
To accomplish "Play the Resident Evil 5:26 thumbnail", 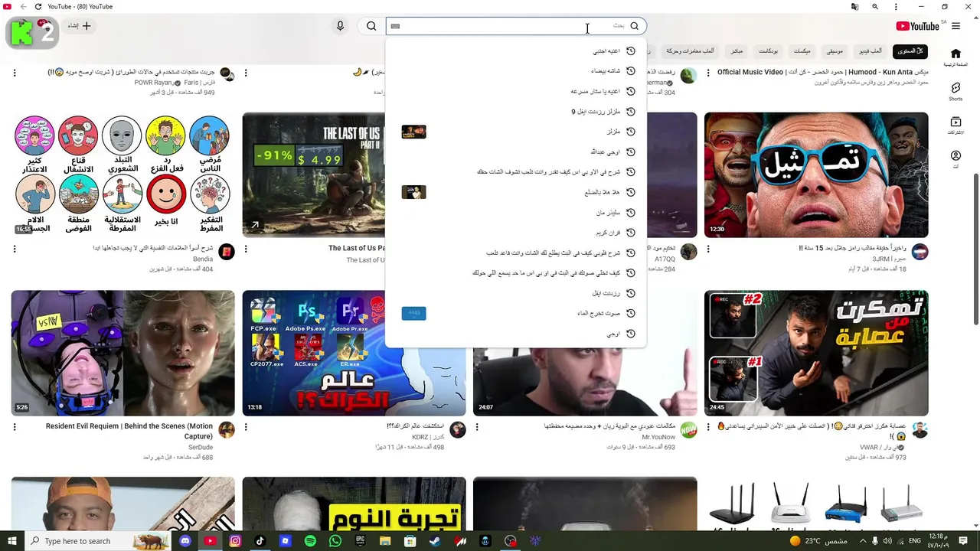I will (123, 353).
